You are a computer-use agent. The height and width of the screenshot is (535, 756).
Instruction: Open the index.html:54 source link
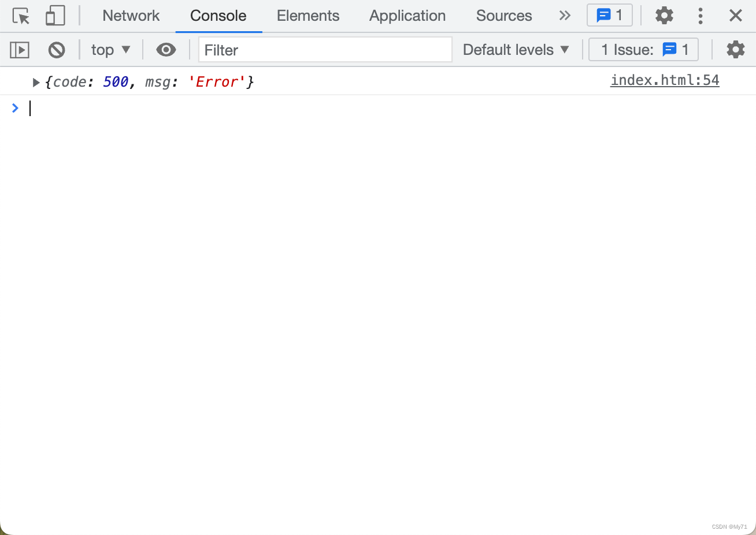665,80
